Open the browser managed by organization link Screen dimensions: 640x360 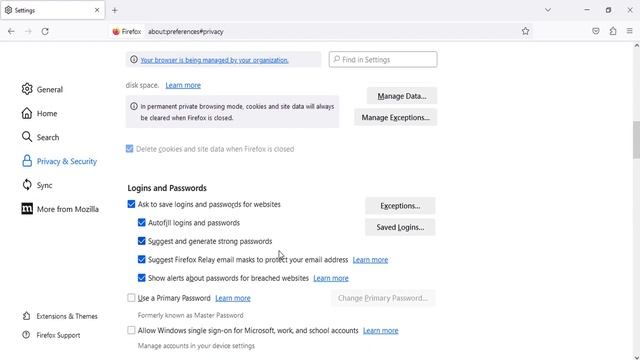tap(214, 60)
